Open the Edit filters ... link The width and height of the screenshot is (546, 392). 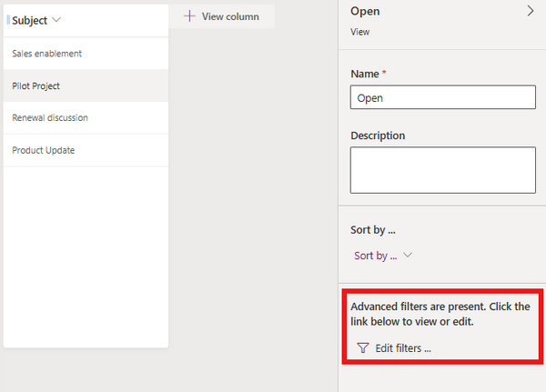coord(402,347)
